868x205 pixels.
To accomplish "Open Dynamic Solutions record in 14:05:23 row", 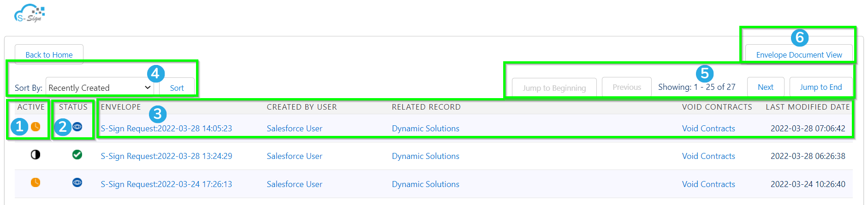I will tap(426, 129).
